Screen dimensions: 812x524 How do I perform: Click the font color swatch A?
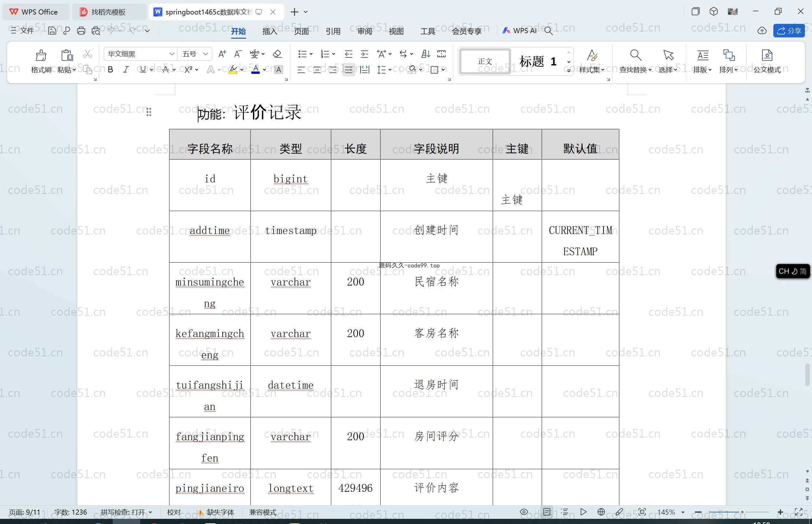256,70
